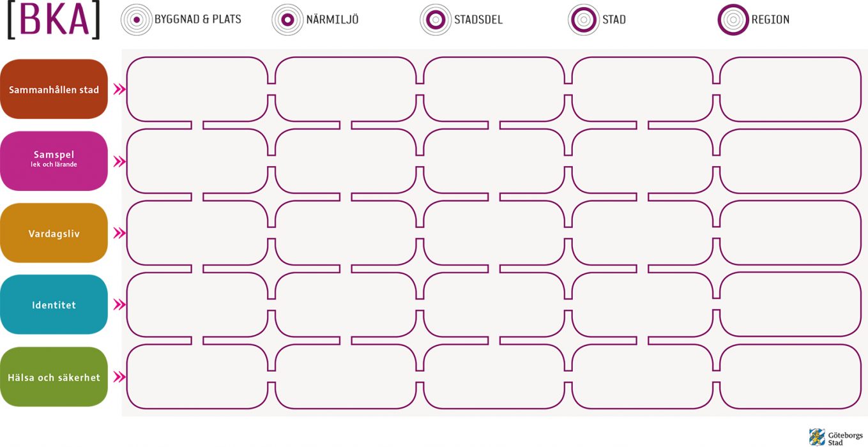Click the Hälsa och säkerhet cell under Region
The image size is (868, 447).
point(790,377)
